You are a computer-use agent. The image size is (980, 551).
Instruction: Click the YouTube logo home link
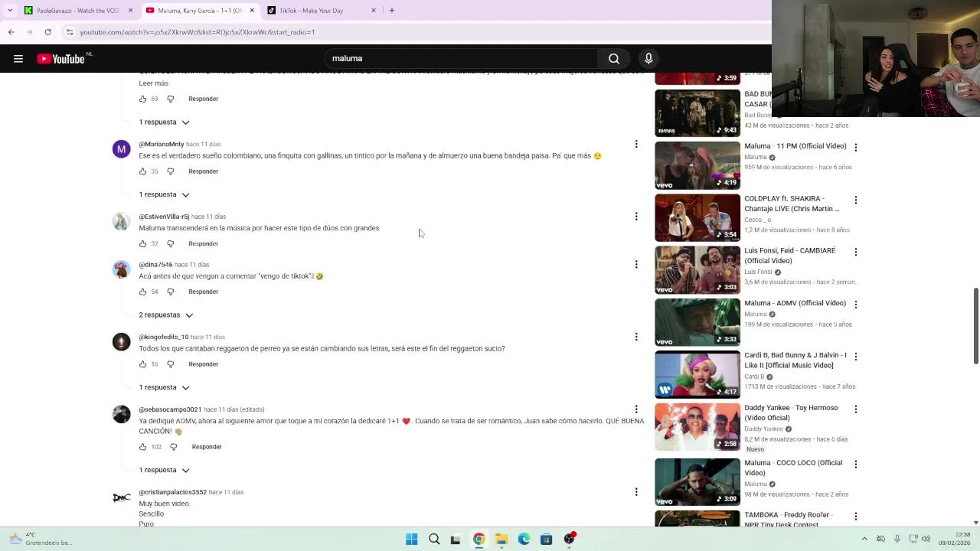61,58
